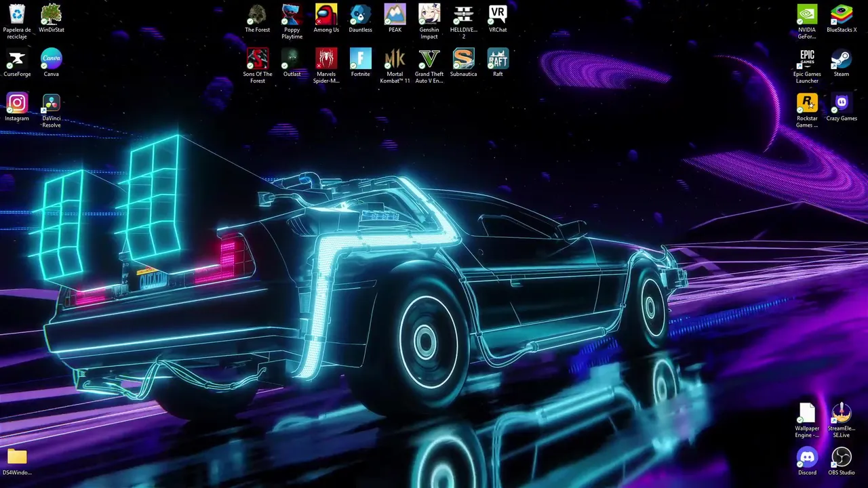
Task: Select the Crazy Games shortcut
Action: pos(842,102)
